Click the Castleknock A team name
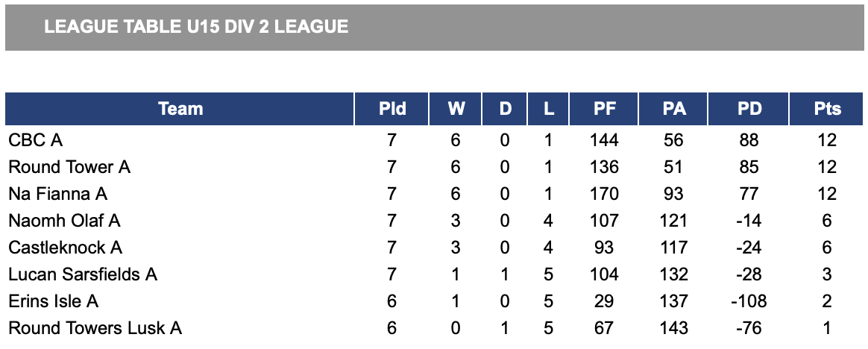The height and width of the screenshot is (349, 868). tap(66, 248)
